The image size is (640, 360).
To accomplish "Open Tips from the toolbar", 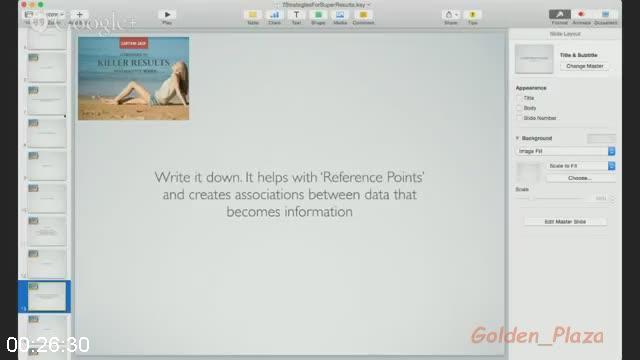I will [x=473, y=15].
